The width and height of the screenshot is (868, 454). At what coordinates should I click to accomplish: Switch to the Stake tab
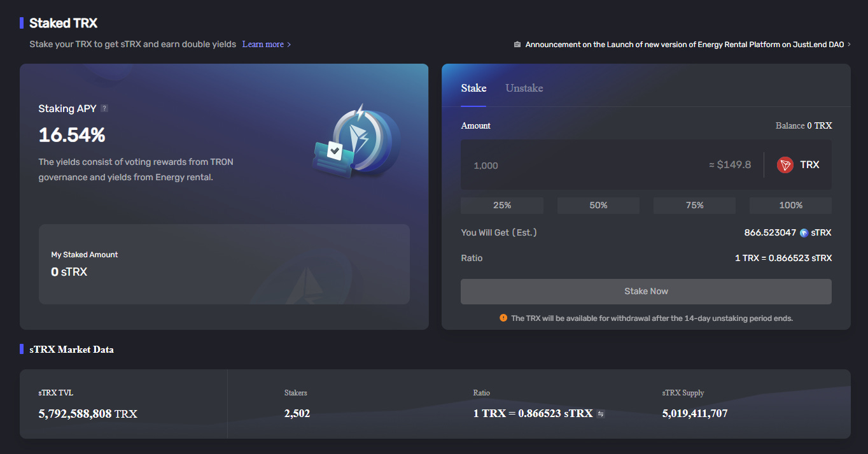(473, 89)
